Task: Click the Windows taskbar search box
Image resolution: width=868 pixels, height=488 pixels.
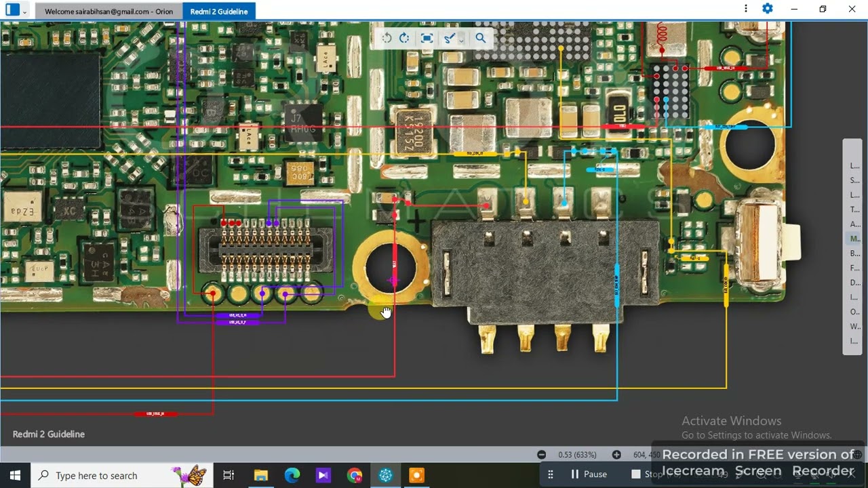Action: tap(122, 475)
